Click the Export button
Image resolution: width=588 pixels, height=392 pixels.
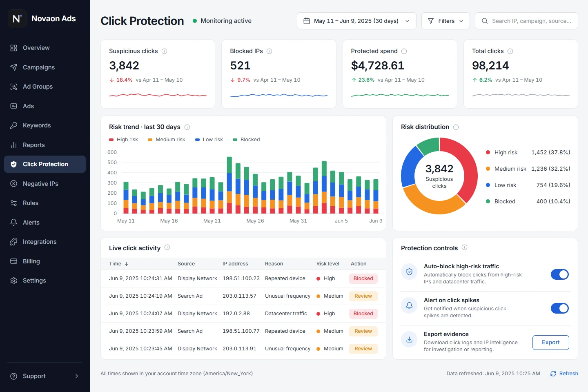(550, 343)
